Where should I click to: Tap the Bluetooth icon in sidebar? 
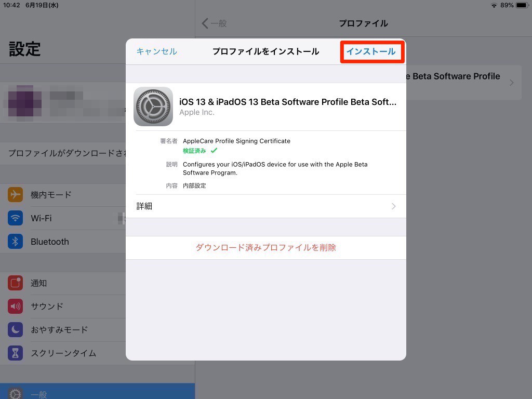[x=16, y=242]
